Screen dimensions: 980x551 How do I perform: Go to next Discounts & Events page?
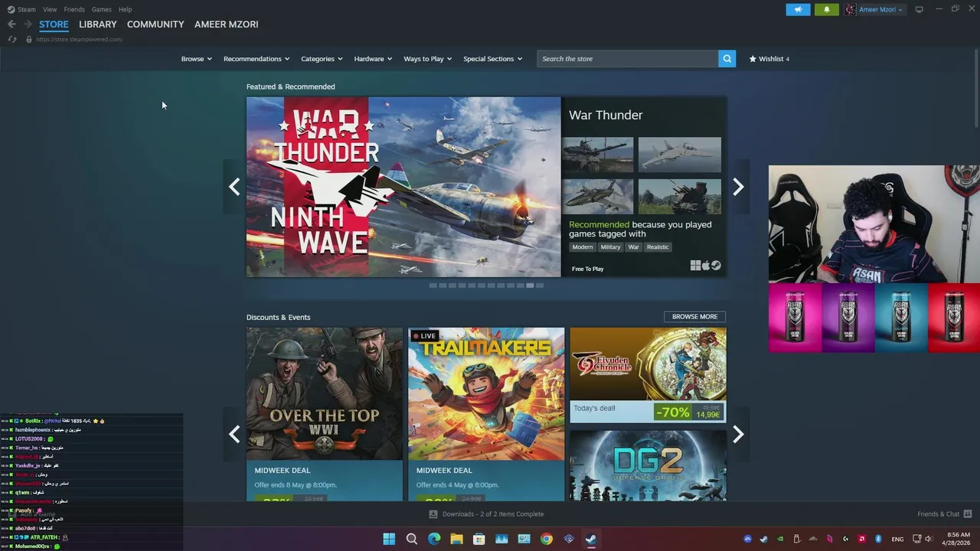738,434
